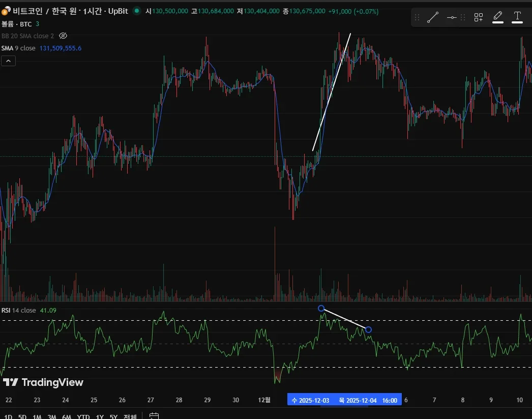Image resolution: width=532 pixels, height=419 pixels.
Task: Set range to 전체 (all)
Action: click(130, 416)
